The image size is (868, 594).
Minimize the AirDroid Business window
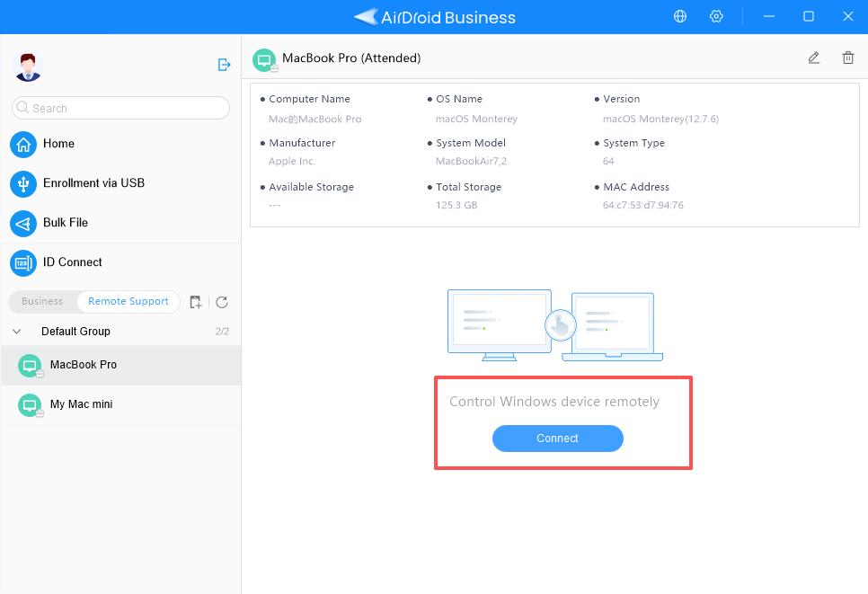768,16
